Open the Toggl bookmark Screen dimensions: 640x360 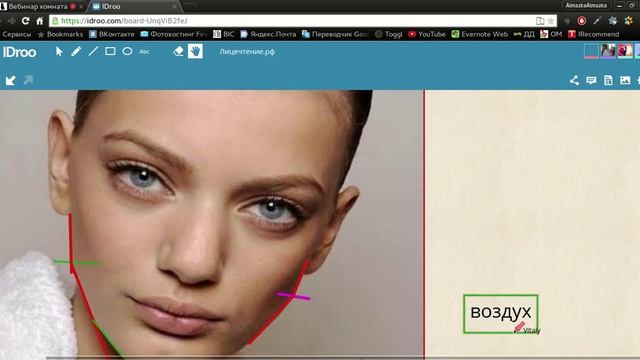coord(389,34)
